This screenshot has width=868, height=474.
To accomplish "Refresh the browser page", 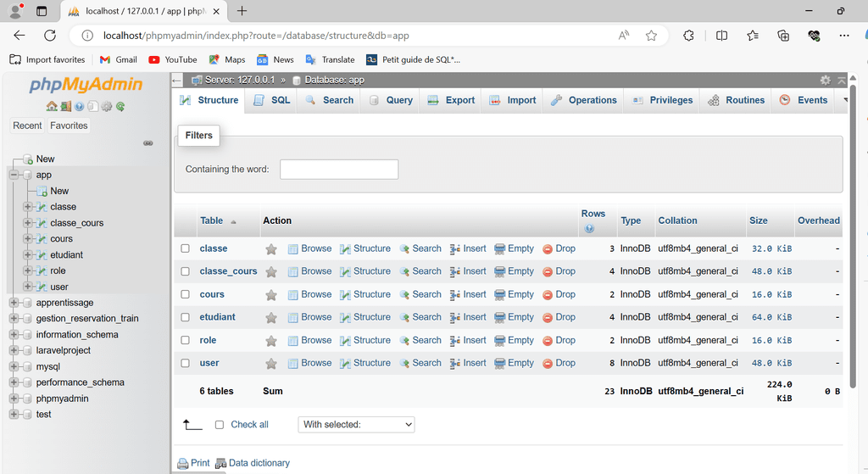I will click(50, 36).
